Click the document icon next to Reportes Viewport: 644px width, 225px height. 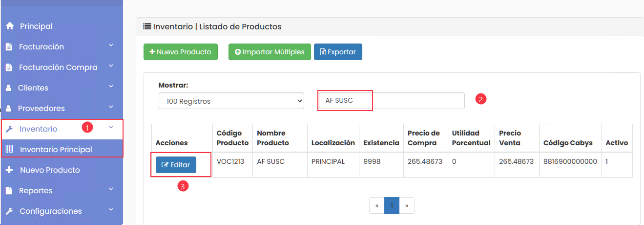click(x=9, y=191)
